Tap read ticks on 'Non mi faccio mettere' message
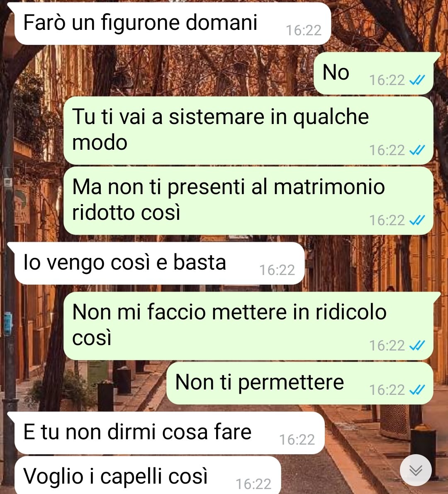Viewport: 448px width, 494px height. click(417, 346)
